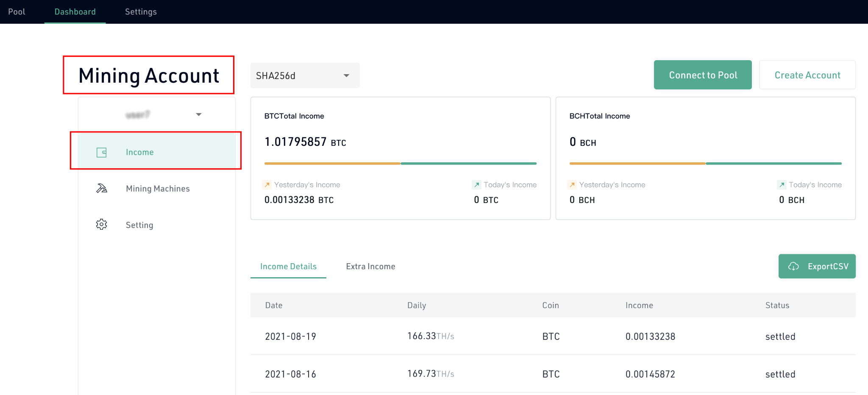The width and height of the screenshot is (868, 395).
Task: Open the SHA256d algorithm dropdown
Action: pos(305,75)
